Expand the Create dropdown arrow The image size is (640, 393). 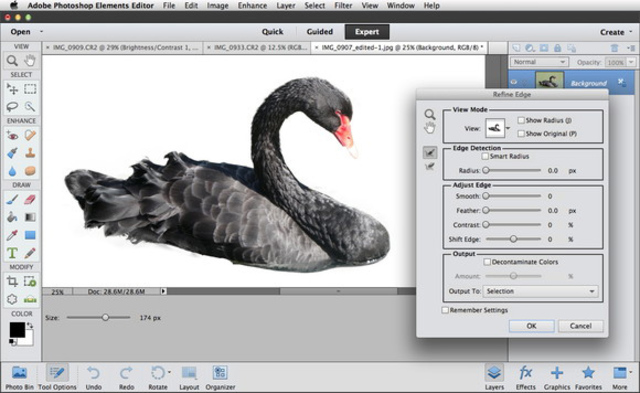point(631,31)
